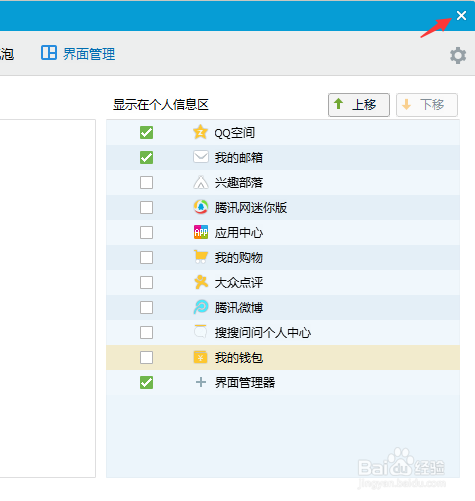Click the 大众点评 icon
Viewport: 475px width, 501px height.
(x=201, y=282)
